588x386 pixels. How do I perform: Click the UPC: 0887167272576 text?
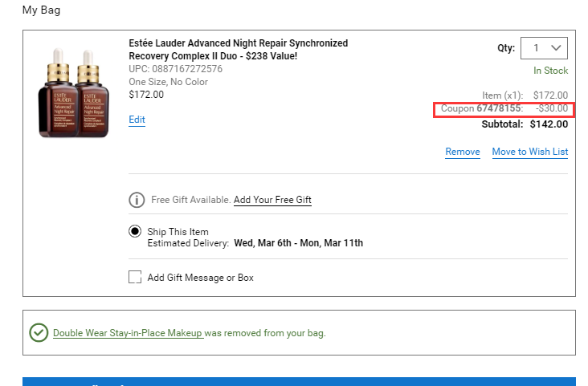click(x=175, y=69)
